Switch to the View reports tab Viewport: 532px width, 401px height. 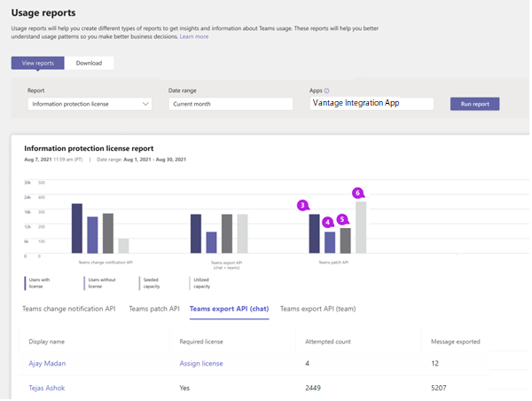37,63
